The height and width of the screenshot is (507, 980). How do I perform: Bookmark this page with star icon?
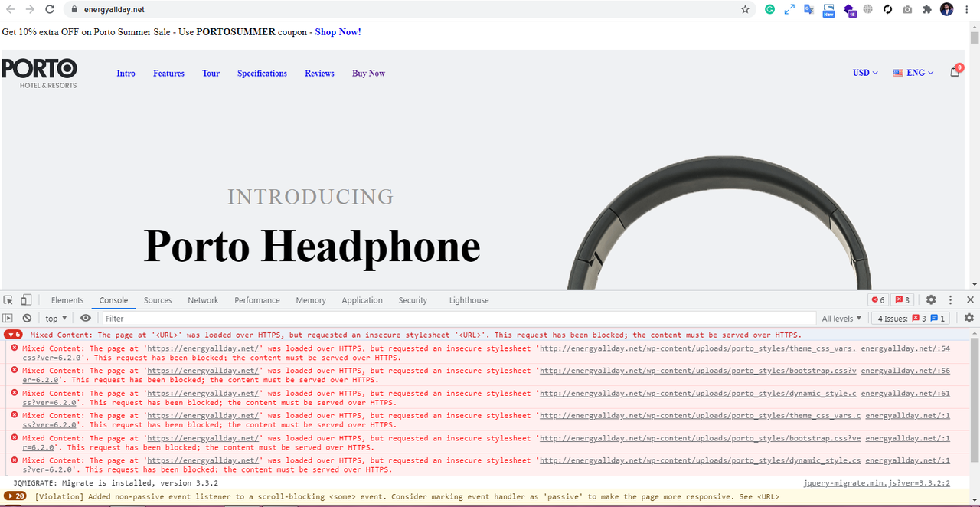745,9
